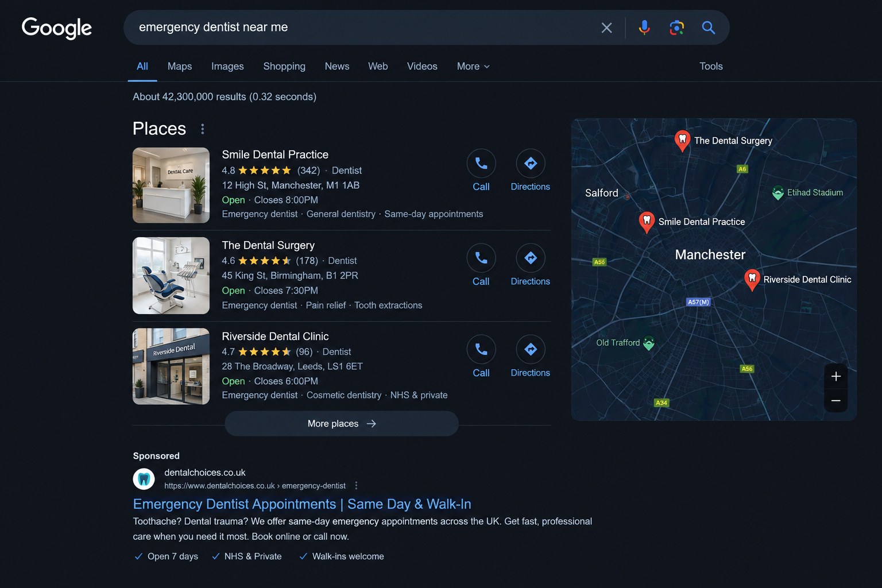Viewport: 882px width, 588px height.
Task: Click the Manchester label on the map
Action: pyautogui.click(x=710, y=254)
